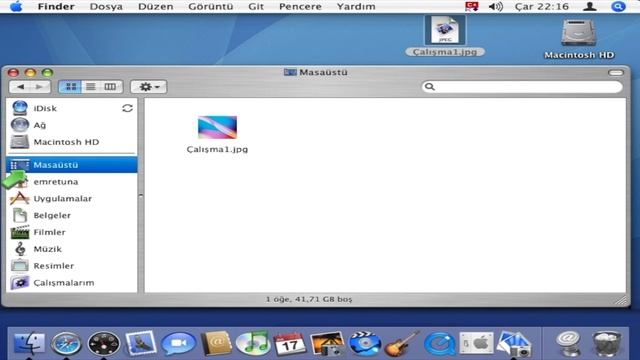Click the Finder search field
This screenshot has width=640, height=360.
click(x=522, y=87)
